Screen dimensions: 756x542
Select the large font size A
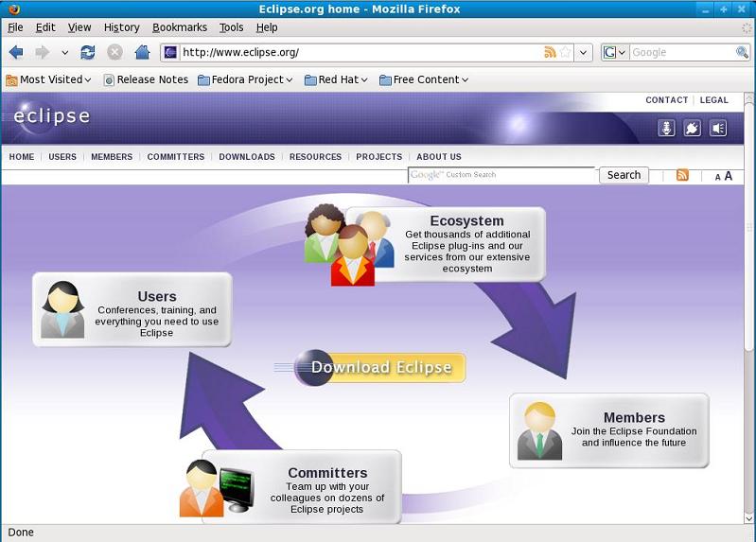(728, 176)
